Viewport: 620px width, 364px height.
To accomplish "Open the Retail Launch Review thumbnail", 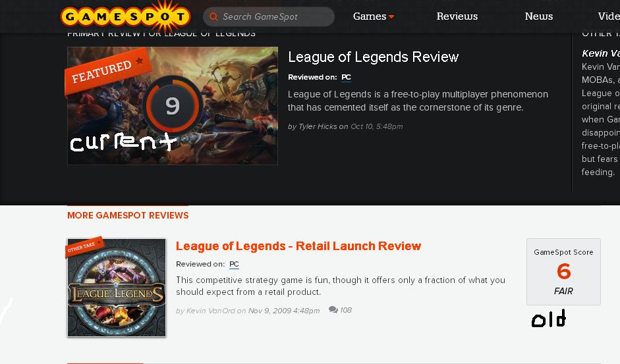I will click(x=117, y=288).
